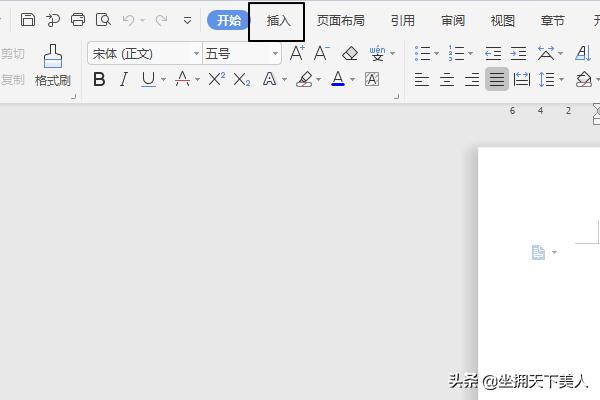Open Print Preview icon

[x=103, y=20]
